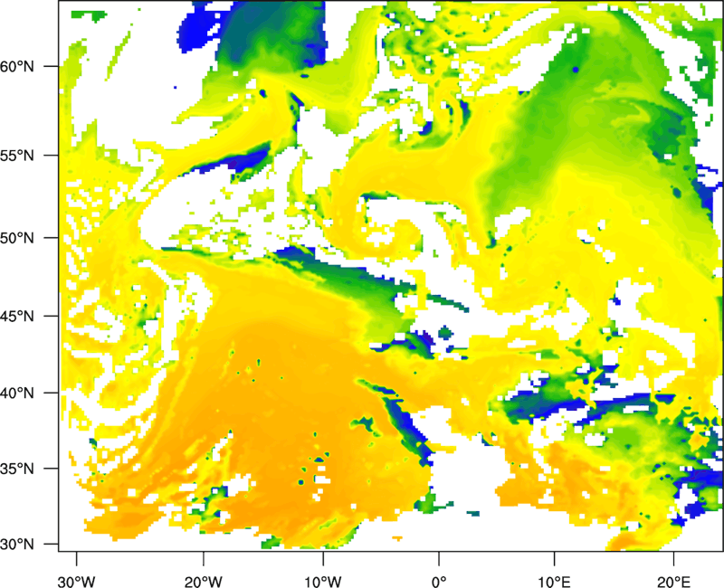Click the 55°N latitude label
This screenshot has width=724, height=588.
pyautogui.click(x=17, y=156)
